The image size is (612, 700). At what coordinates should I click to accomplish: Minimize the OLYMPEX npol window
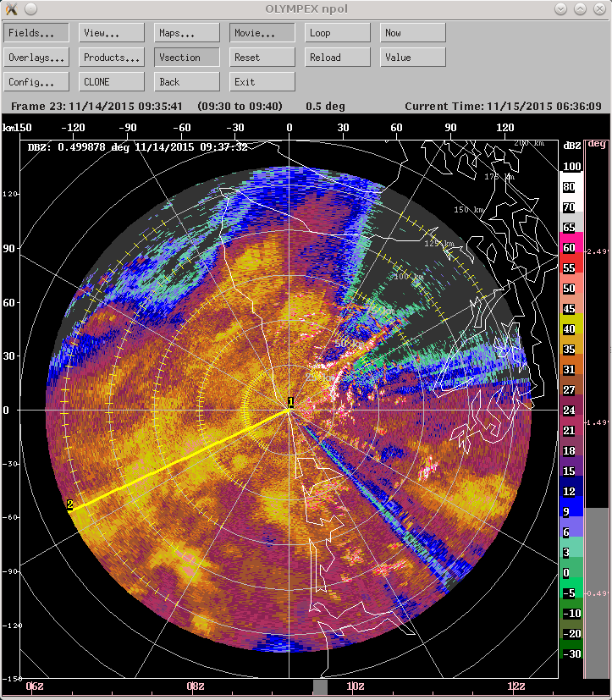(x=560, y=9)
